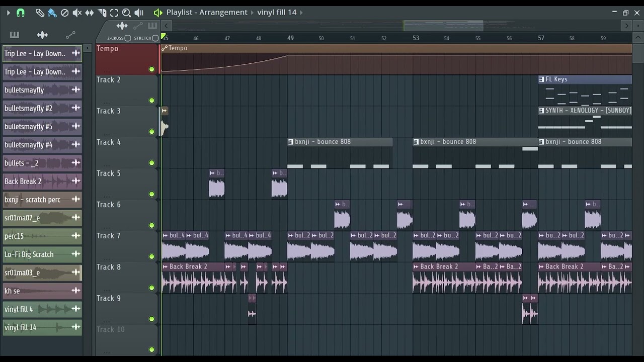644x362 pixels.
Task: Click the keyboard icon left of the scroll arrow
Action: click(x=152, y=26)
